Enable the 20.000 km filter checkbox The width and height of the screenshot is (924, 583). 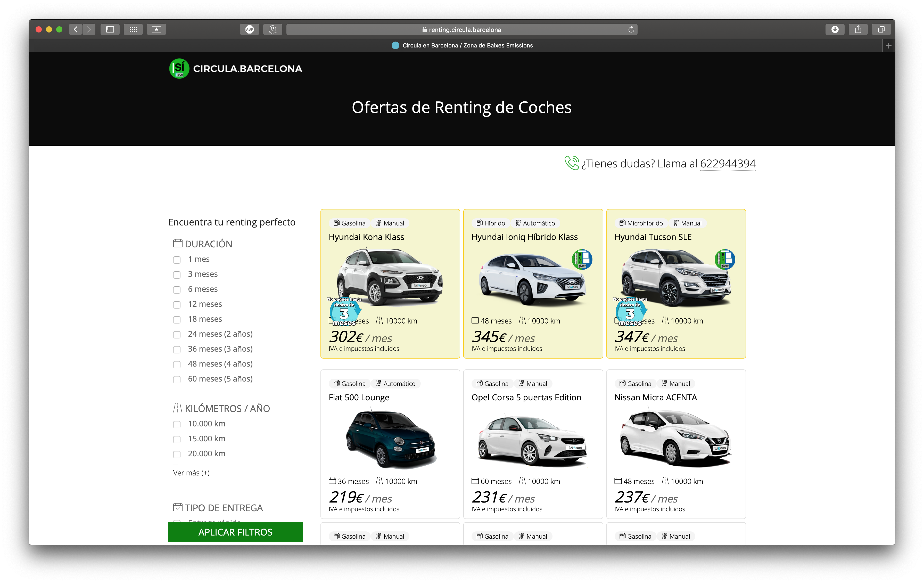(177, 455)
